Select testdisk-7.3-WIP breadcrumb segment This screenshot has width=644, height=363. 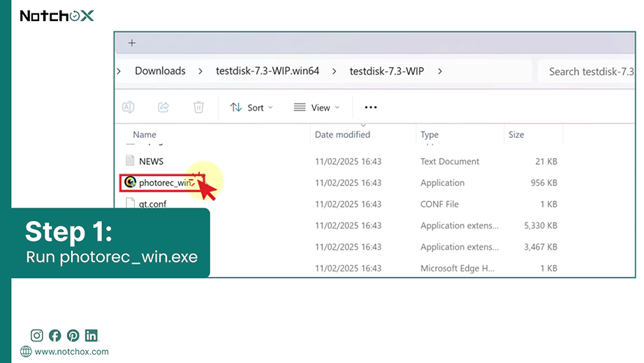pos(387,71)
